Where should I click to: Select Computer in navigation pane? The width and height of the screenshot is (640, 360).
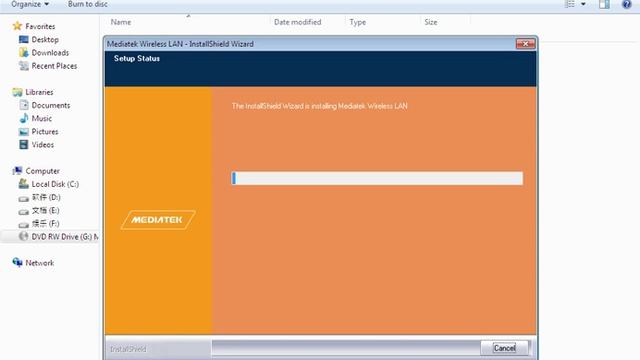click(x=42, y=171)
